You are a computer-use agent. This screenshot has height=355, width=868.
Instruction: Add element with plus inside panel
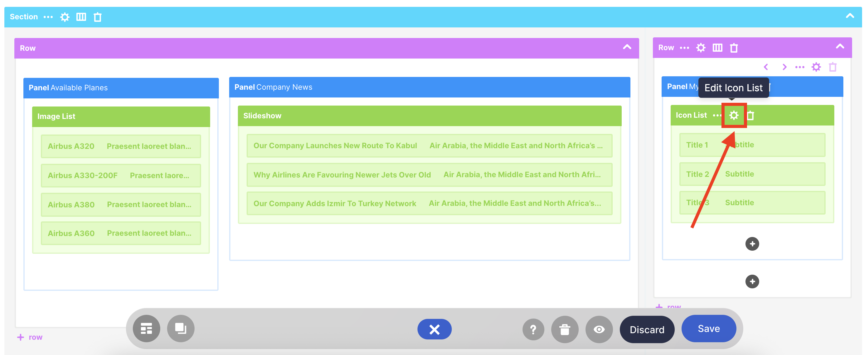click(x=752, y=244)
